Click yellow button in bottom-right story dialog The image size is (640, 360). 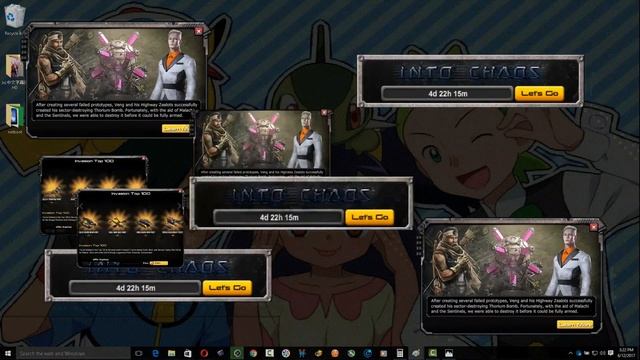[575, 324]
